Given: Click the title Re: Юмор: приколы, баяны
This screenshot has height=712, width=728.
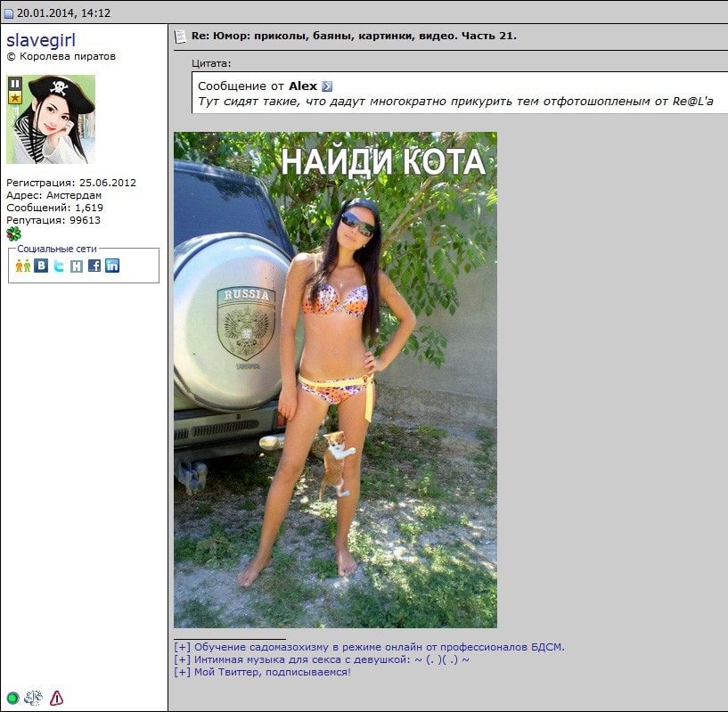Looking at the screenshot, I should [354, 36].
